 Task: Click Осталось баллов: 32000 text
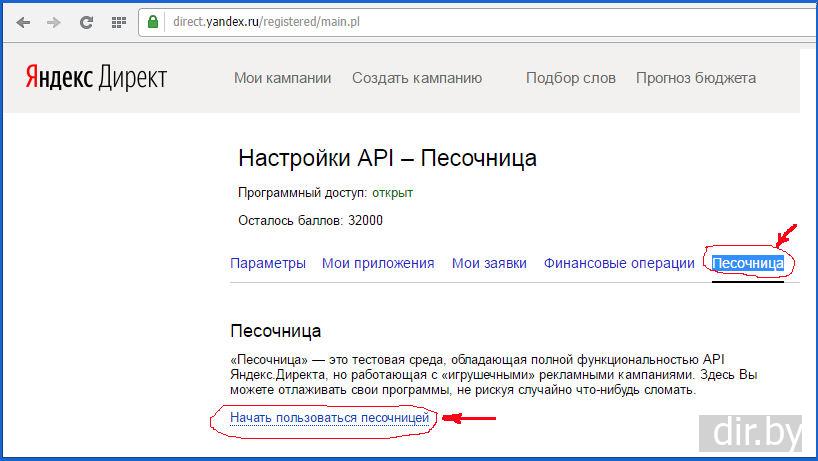point(310,221)
